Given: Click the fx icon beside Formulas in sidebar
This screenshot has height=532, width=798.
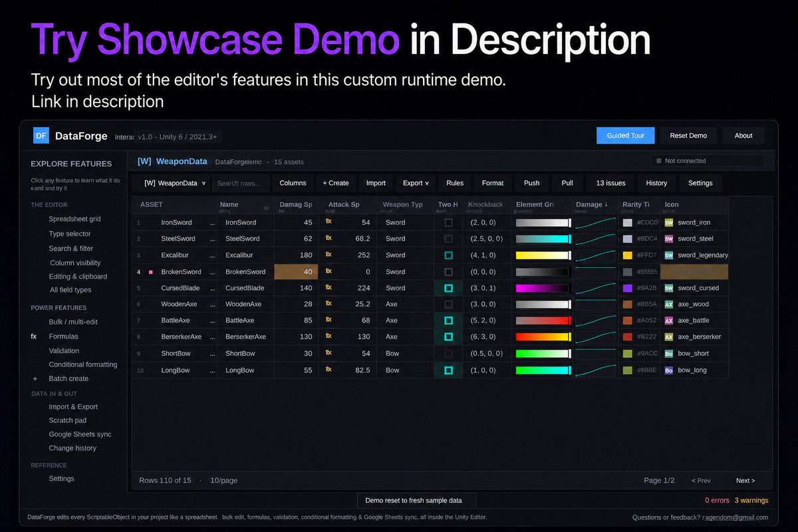Looking at the screenshot, I should coord(34,336).
